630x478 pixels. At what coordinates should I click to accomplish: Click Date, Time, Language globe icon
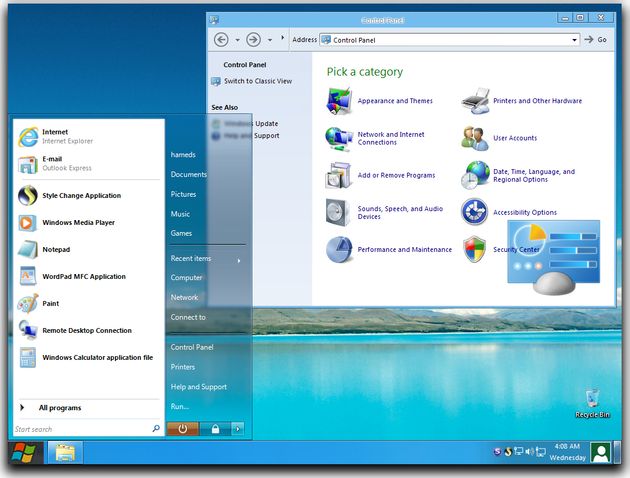475,175
